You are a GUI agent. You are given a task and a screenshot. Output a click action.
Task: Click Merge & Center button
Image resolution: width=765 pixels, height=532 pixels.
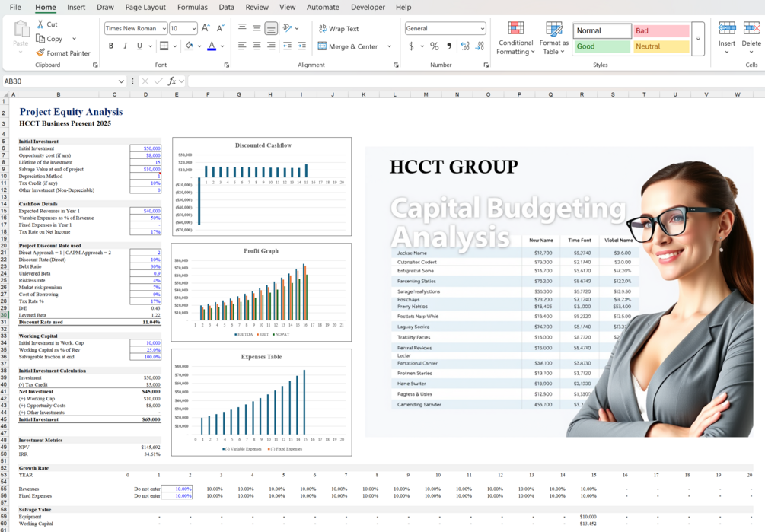click(x=348, y=46)
